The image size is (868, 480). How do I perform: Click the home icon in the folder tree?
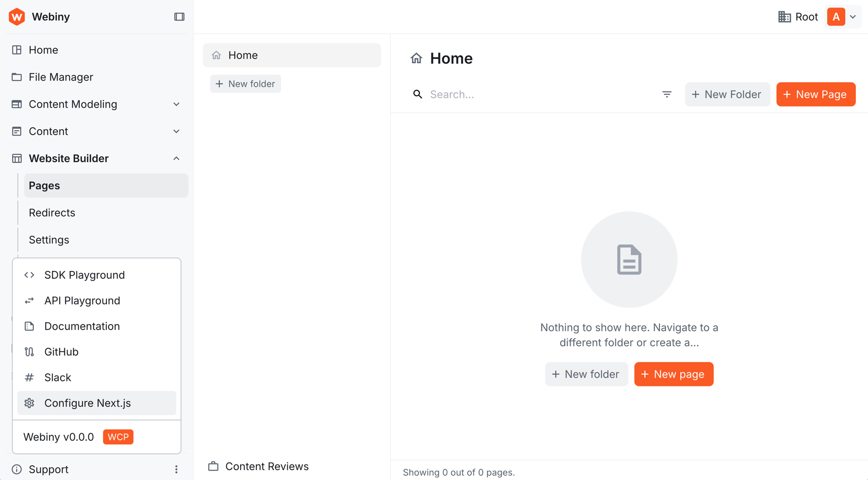click(216, 55)
